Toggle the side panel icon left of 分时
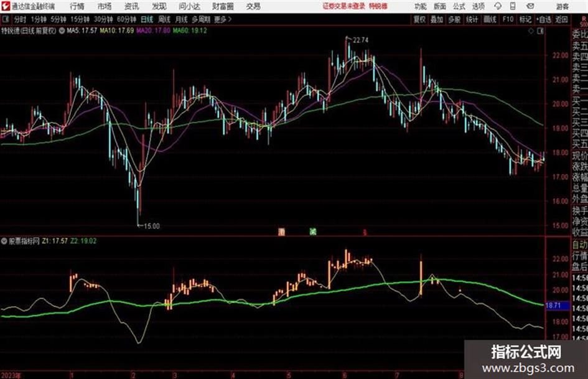 [x=6, y=19]
